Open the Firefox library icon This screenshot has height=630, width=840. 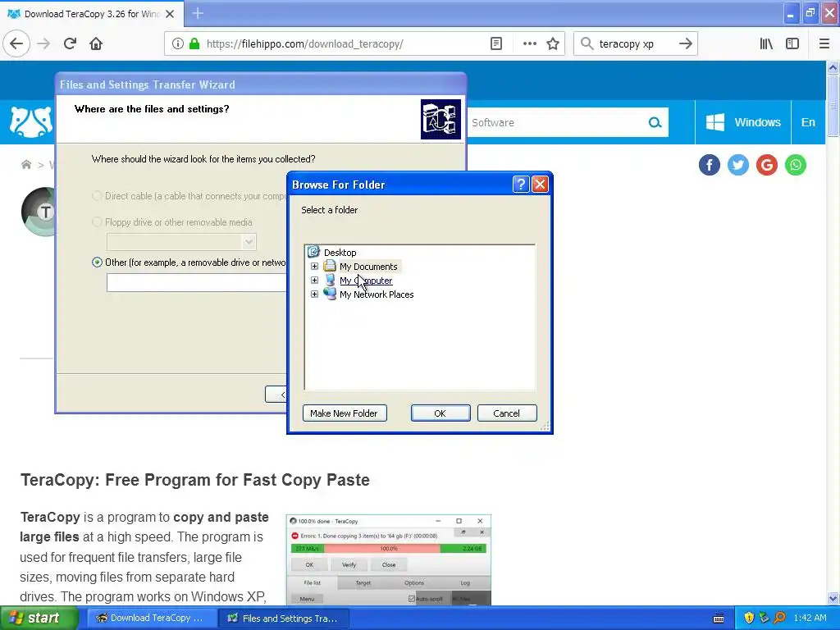[766, 43]
